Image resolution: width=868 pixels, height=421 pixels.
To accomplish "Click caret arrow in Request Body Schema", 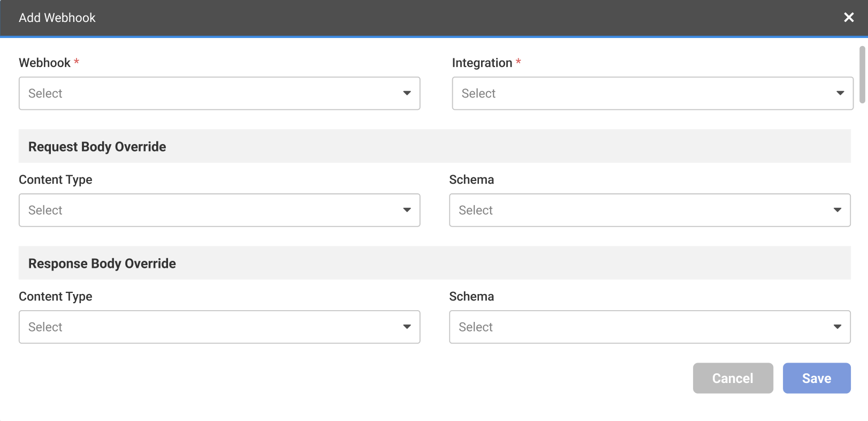I will coord(837,210).
